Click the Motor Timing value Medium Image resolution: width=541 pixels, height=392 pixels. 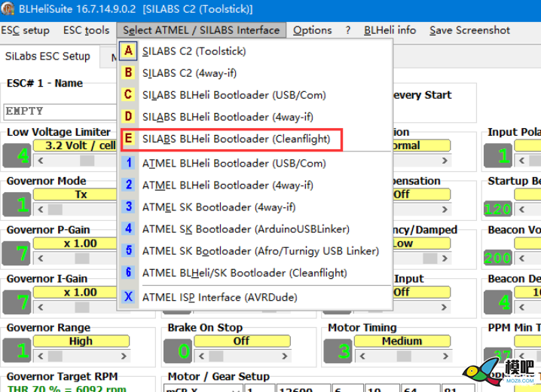click(402, 341)
